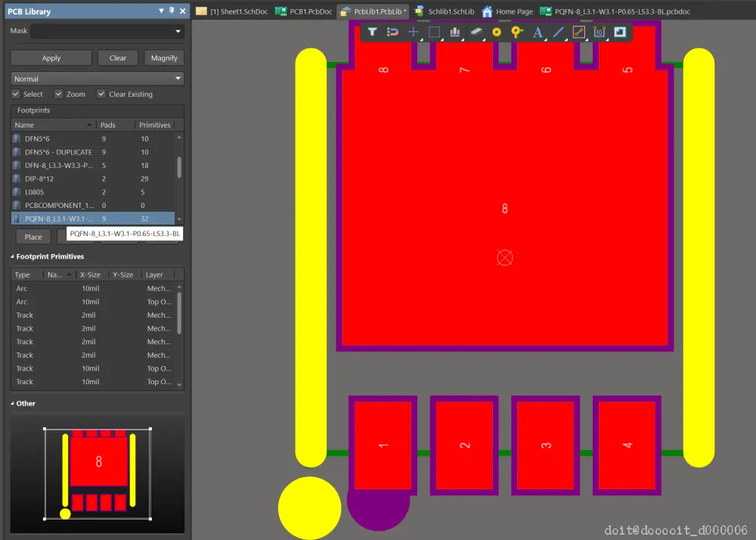Toggle the Select checkbox
The width and height of the screenshot is (756, 540).
(x=16, y=94)
